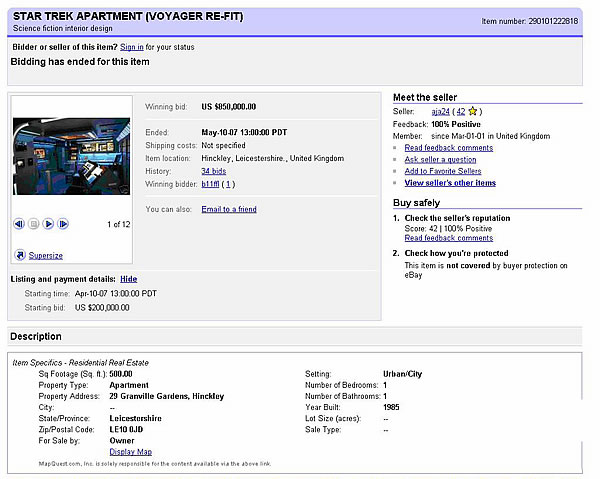Sign in to check your status
The image size is (600, 479).
point(130,47)
